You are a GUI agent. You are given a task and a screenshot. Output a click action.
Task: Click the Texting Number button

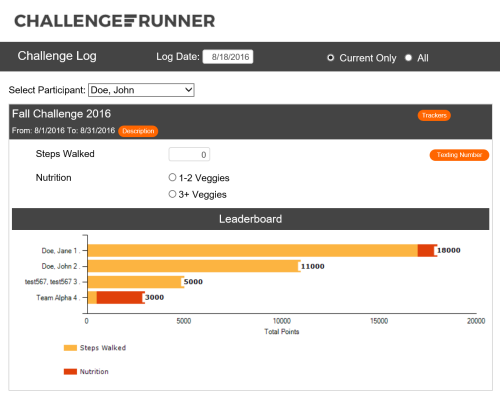[459, 155]
